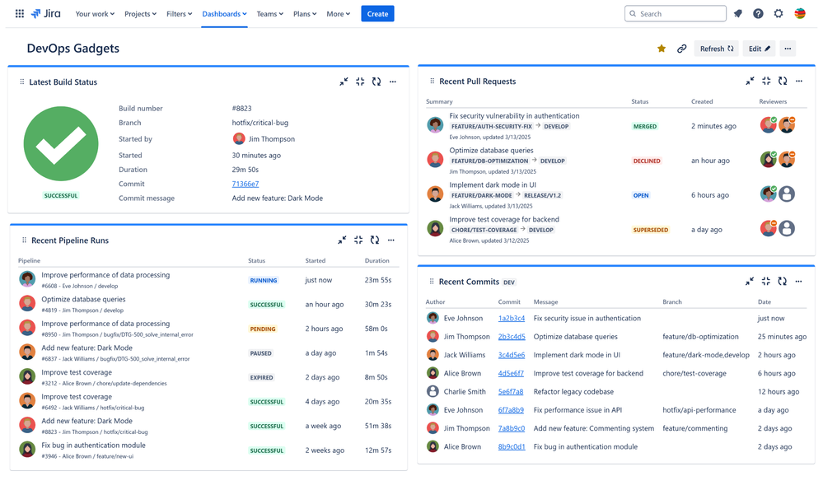Expand the Projects dropdown menu

pyautogui.click(x=140, y=14)
